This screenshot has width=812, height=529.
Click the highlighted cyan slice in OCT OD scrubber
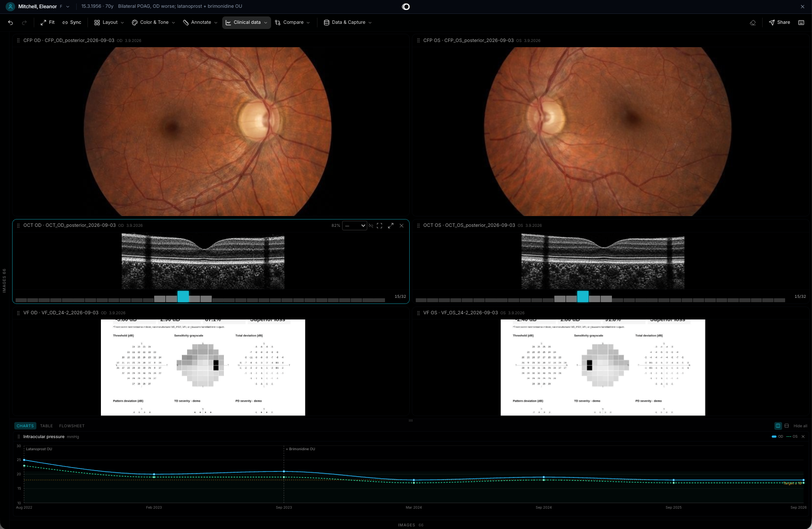click(x=183, y=297)
